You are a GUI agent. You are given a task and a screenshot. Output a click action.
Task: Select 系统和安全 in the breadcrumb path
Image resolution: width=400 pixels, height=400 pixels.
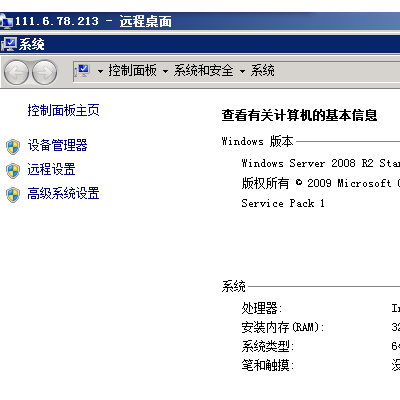203,71
